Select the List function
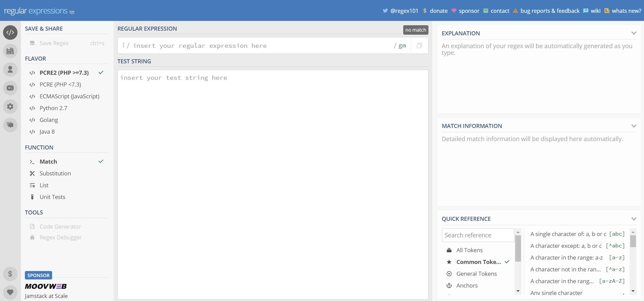The height and width of the screenshot is (301, 644). pos(67,185)
